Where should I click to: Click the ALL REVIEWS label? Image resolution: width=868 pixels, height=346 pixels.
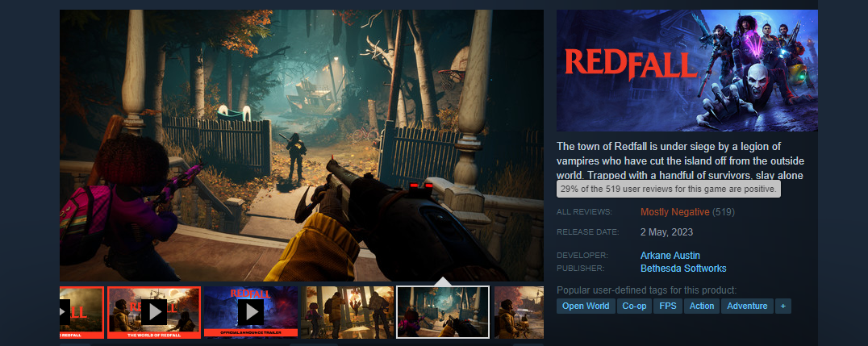585,212
